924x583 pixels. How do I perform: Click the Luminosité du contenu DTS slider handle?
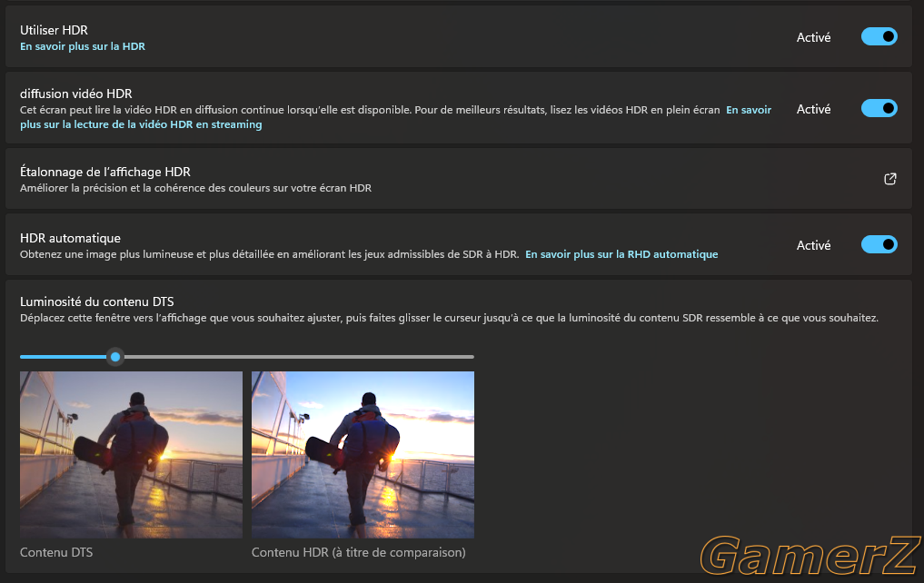(x=115, y=357)
